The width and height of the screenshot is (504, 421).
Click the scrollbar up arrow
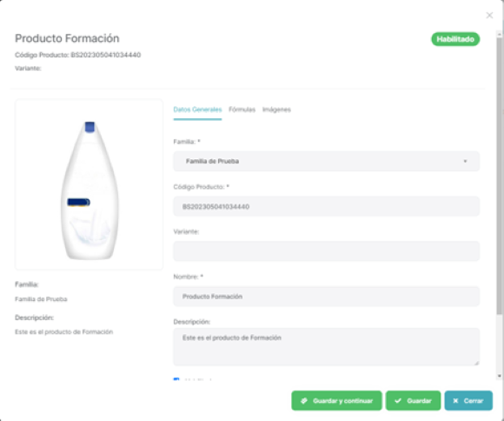(x=499, y=34)
